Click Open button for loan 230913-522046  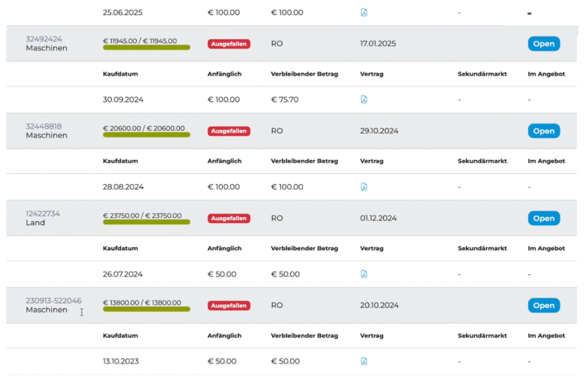tap(544, 305)
